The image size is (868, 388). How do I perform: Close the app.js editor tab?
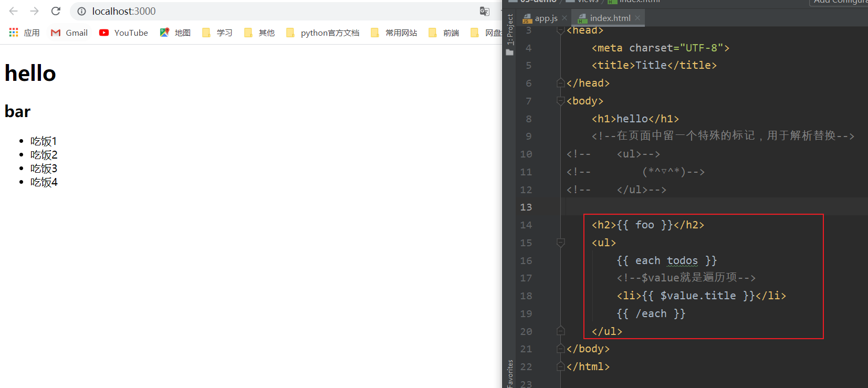point(564,18)
